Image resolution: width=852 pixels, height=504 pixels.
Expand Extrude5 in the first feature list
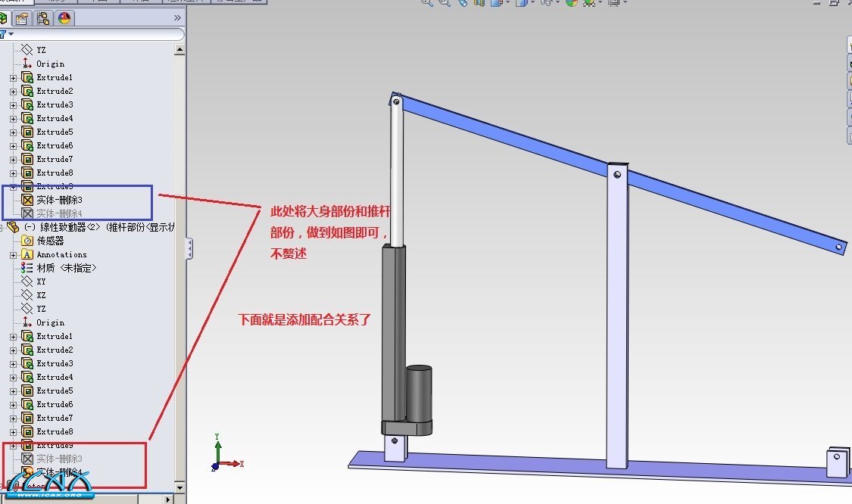pos(13,132)
